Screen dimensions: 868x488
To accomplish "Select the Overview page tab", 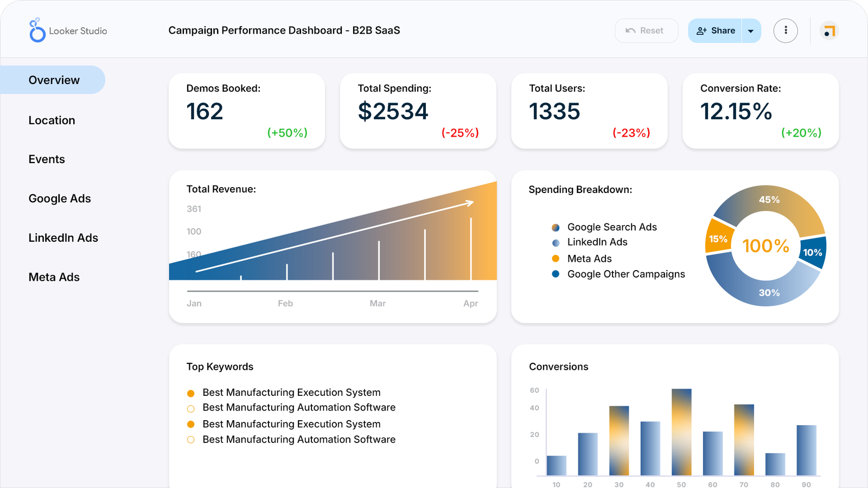I will click(x=53, y=80).
